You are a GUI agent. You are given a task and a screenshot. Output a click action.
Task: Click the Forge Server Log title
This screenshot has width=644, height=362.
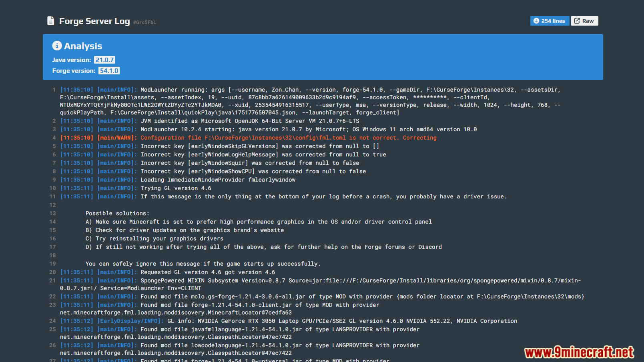[x=94, y=21]
